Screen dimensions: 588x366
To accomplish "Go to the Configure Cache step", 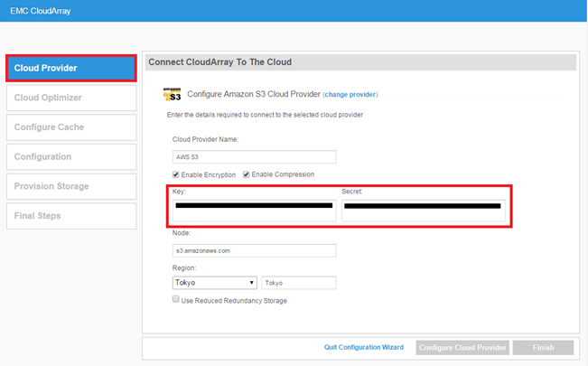I will (x=71, y=127).
